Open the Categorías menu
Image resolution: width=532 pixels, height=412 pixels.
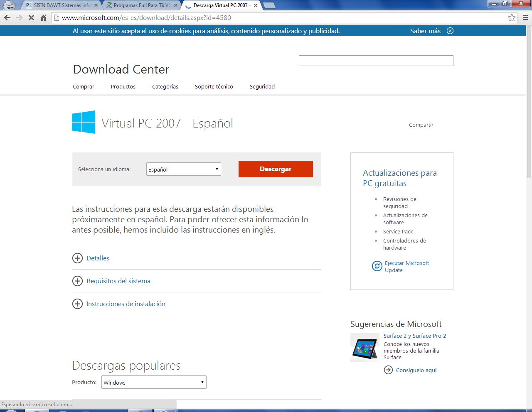165,86
